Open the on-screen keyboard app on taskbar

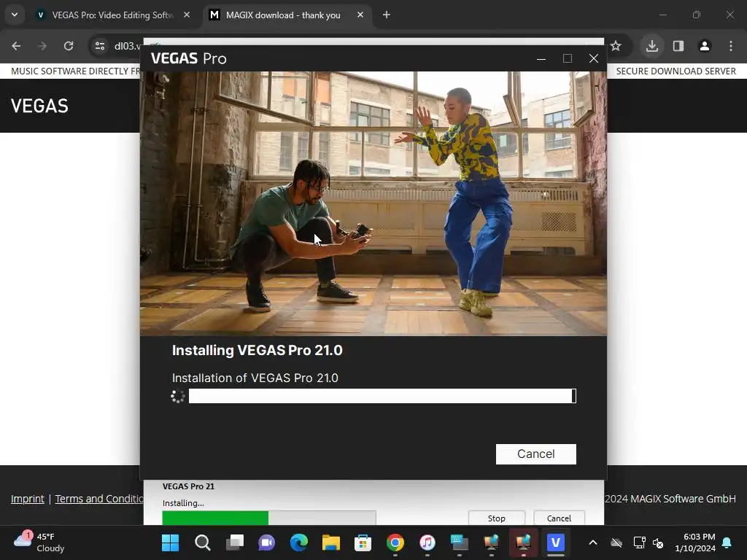pos(460,542)
